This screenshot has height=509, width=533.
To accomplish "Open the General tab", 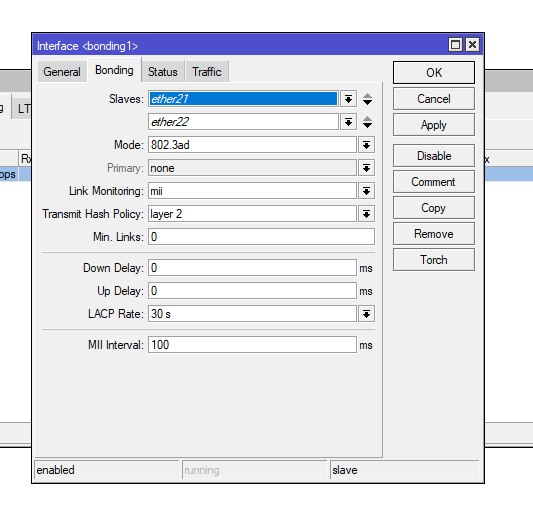I will [62, 72].
